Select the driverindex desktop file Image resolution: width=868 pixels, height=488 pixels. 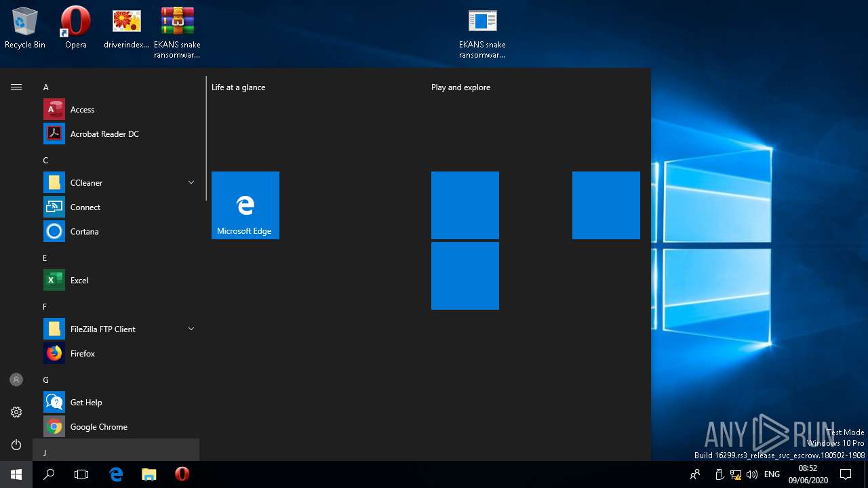[x=126, y=28]
